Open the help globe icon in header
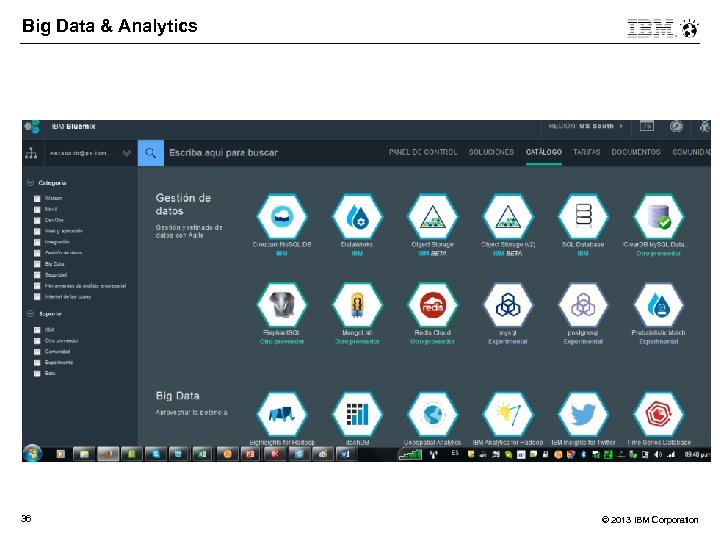The height and width of the screenshot is (540, 720). pos(676,126)
